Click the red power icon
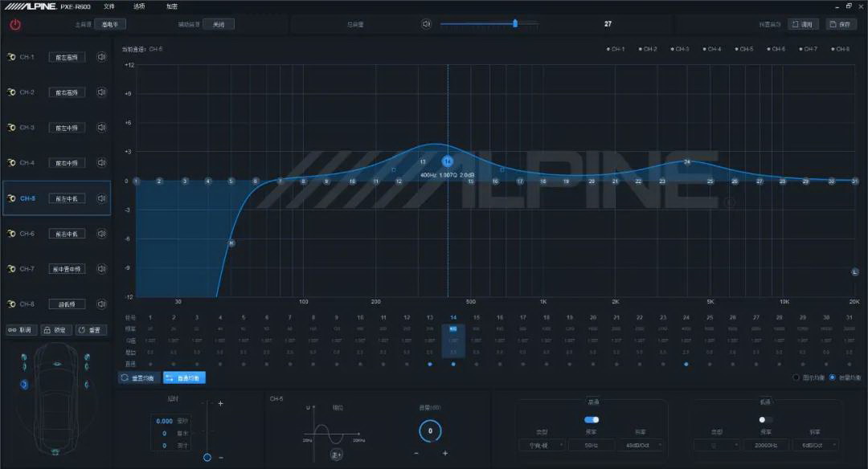Screen dimensions: 868x469 (x=15, y=25)
